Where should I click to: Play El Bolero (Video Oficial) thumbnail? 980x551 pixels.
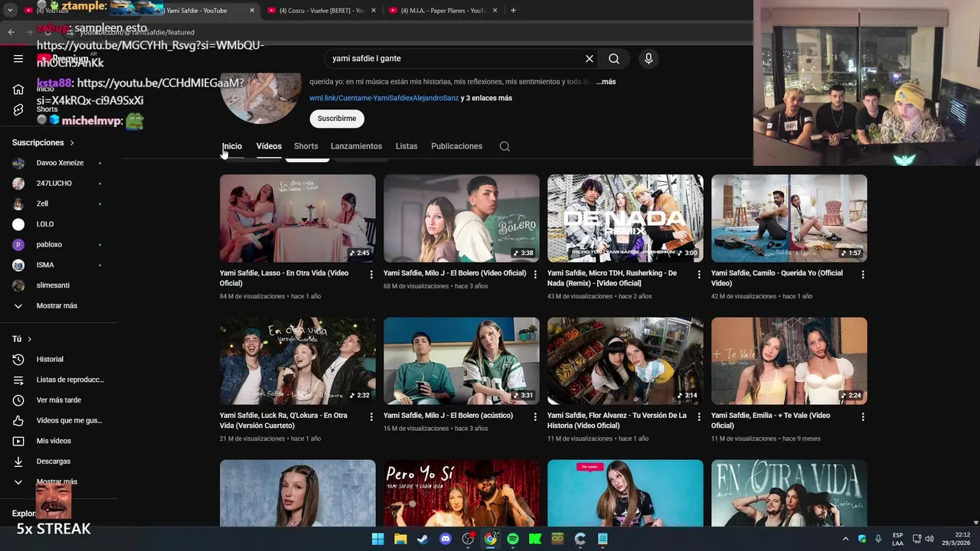(462, 218)
